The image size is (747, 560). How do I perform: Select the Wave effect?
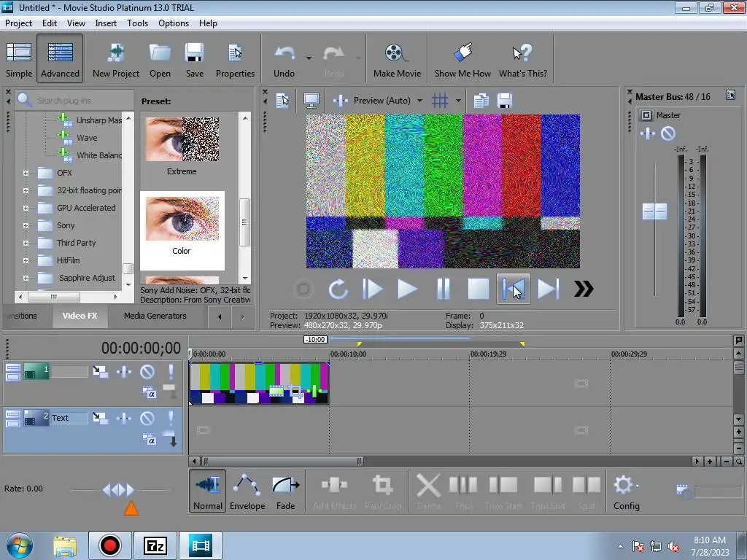click(x=87, y=138)
